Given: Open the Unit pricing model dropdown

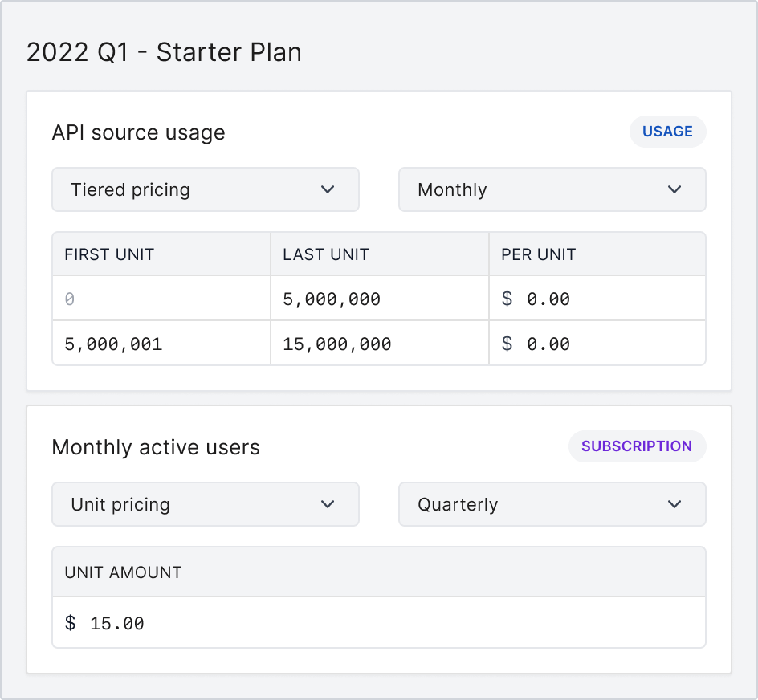Looking at the screenshot, I should coord(205,504).
